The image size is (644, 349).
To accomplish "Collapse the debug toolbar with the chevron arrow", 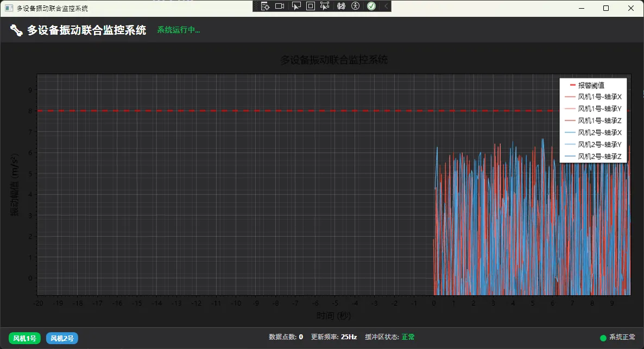I will tap(386, 6).
